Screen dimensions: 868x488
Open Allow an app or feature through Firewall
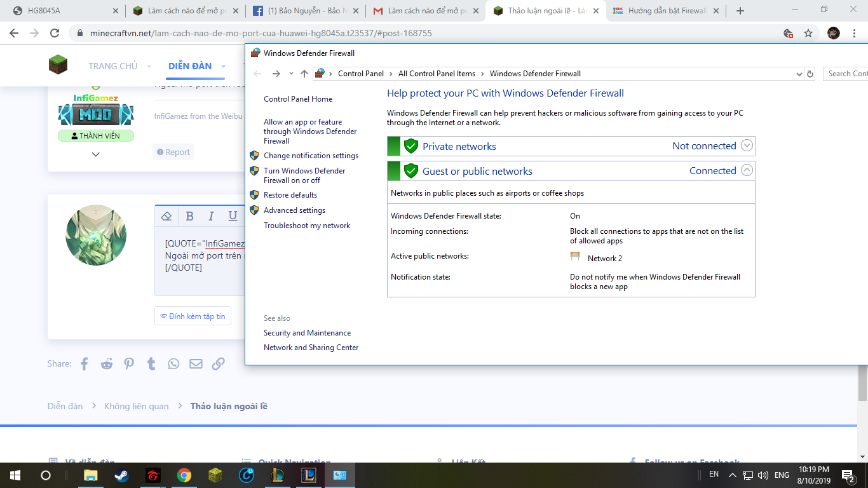click(x=310, y=132)
